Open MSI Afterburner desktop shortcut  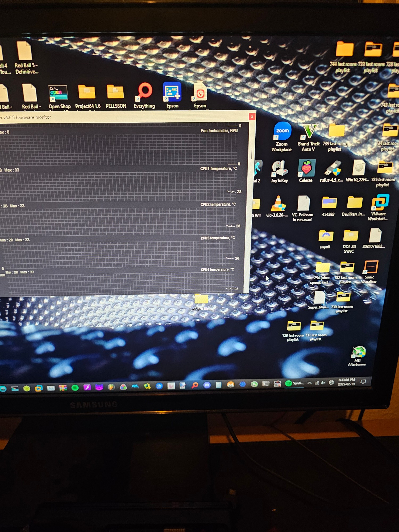pos(358,356)
